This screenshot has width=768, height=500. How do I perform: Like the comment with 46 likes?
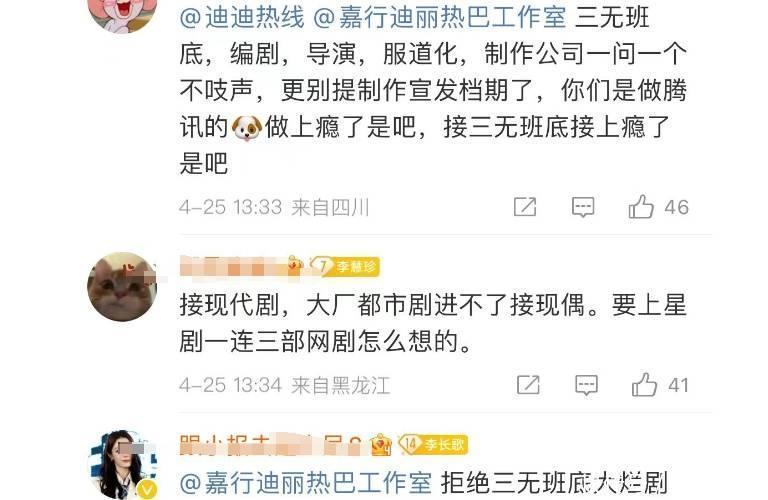click(x=658, y=207)
